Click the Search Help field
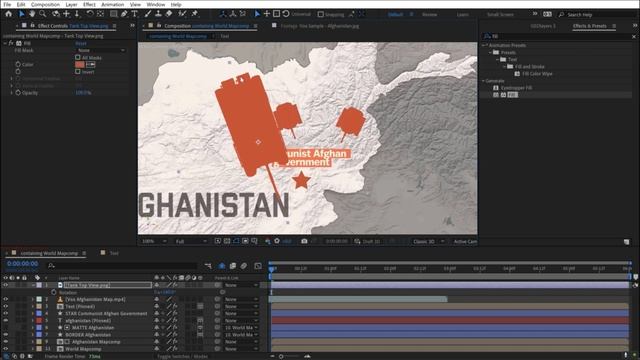 [x=598, y=14]
